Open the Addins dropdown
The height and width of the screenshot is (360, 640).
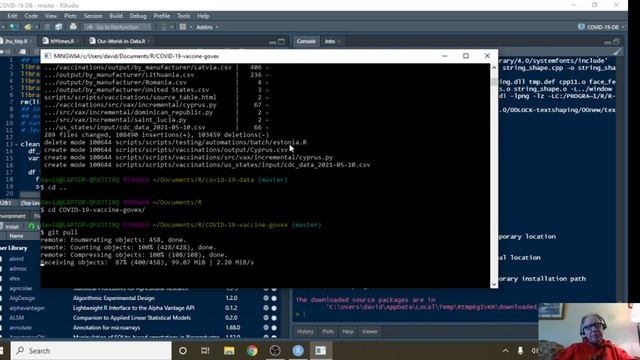pos(207,27)
